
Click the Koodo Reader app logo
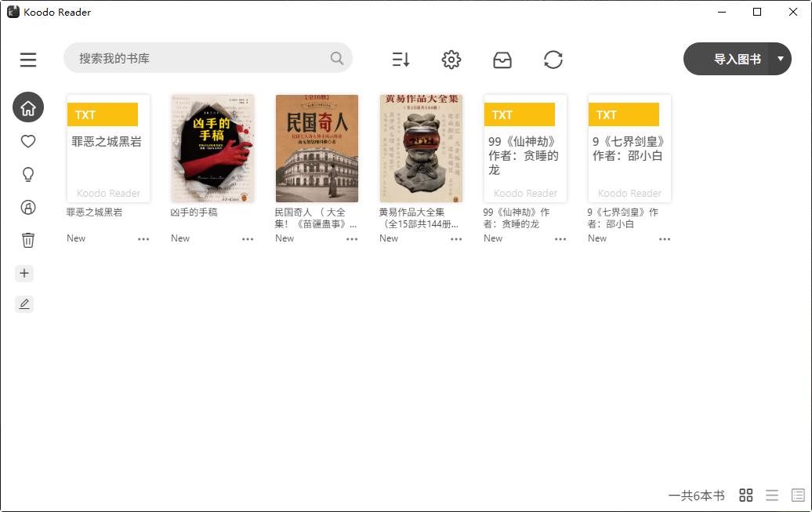pos(13,12)
